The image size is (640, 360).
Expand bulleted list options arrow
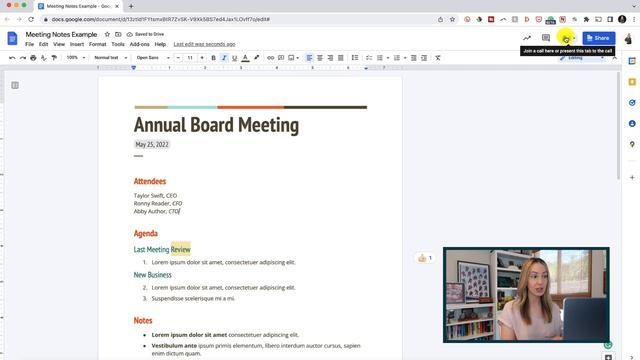coord(388,58)
